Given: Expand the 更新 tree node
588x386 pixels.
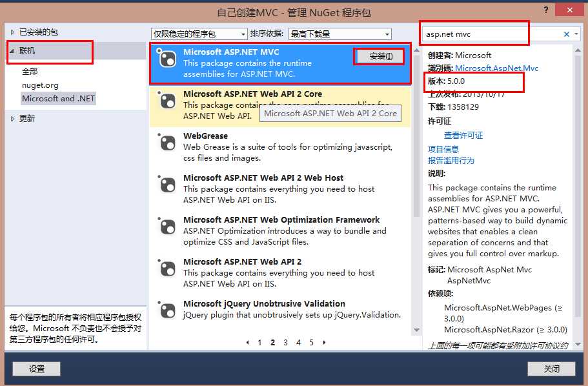Looking at the screenshot, I should [12, 119].
